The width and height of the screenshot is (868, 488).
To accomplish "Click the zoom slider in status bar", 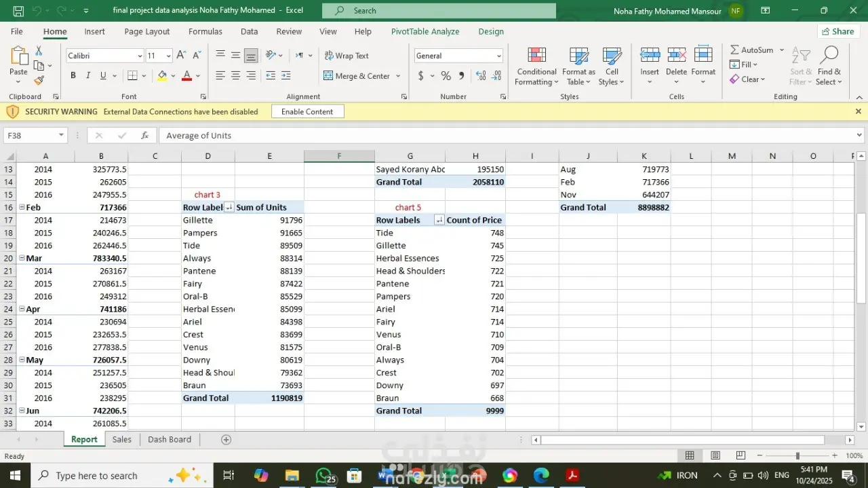I will click(x=797, y=456).
